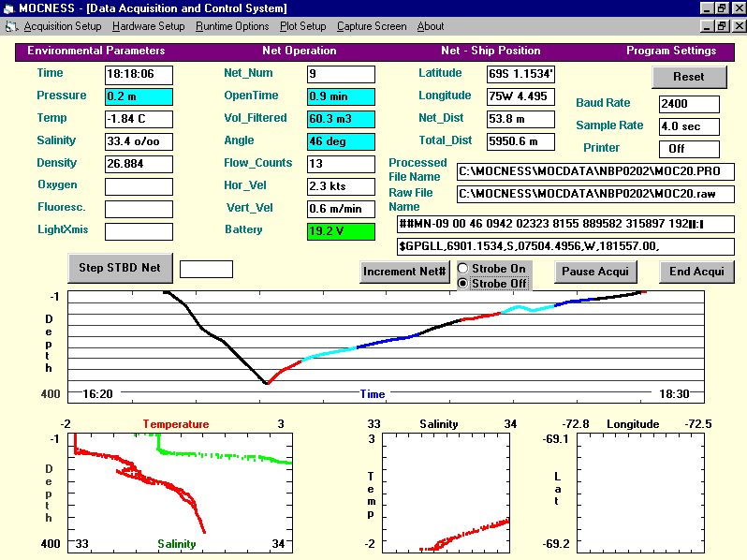
Task: Click the 18:30 end time label
Action: (x=674, y=394)
